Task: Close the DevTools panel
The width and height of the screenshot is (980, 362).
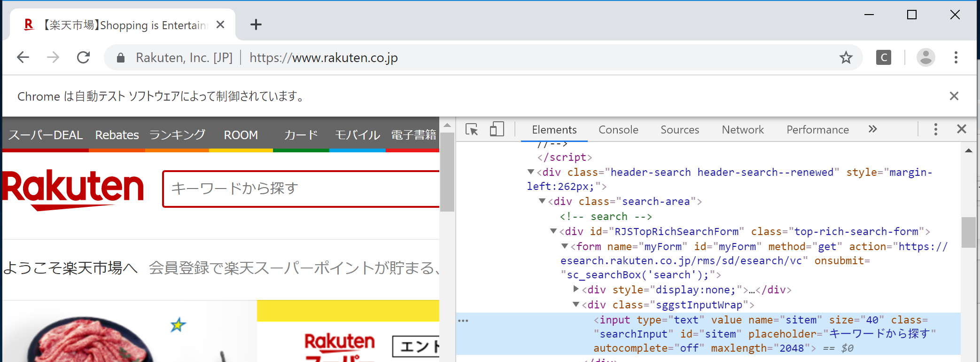Action: (962, 129)
